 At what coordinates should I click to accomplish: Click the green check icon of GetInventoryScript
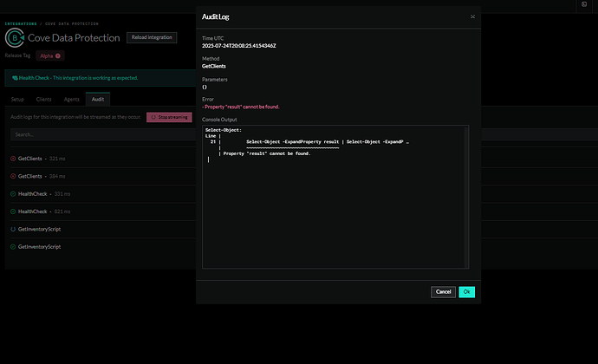point(13,247)
